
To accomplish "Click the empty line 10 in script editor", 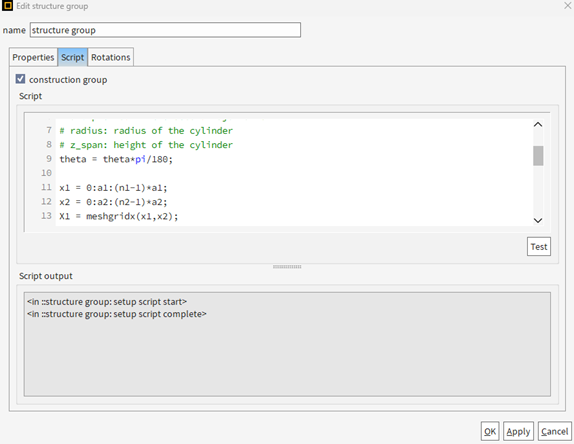I will [x=293, y=173].
